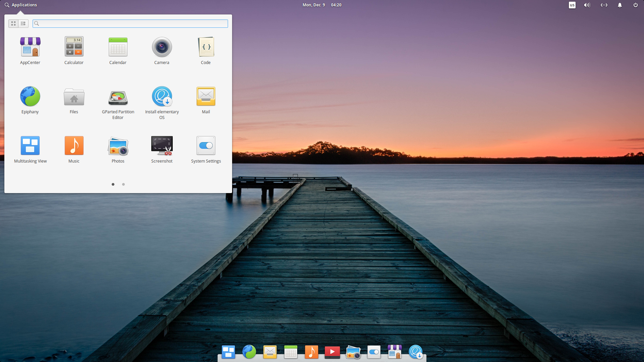
Task: Switch to grid view layout
Action: click(x=13, y=23)
